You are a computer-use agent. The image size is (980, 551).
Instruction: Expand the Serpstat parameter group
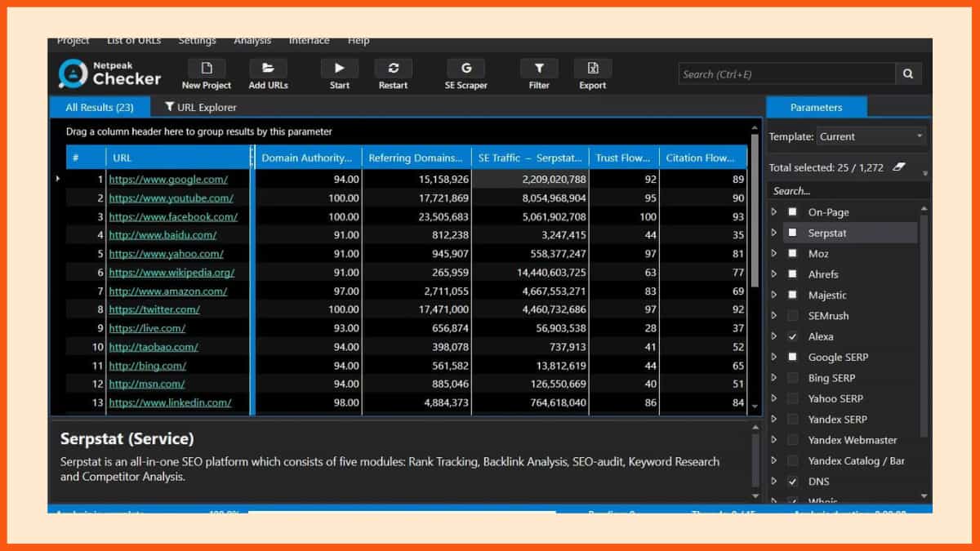(x=774, y=233)
